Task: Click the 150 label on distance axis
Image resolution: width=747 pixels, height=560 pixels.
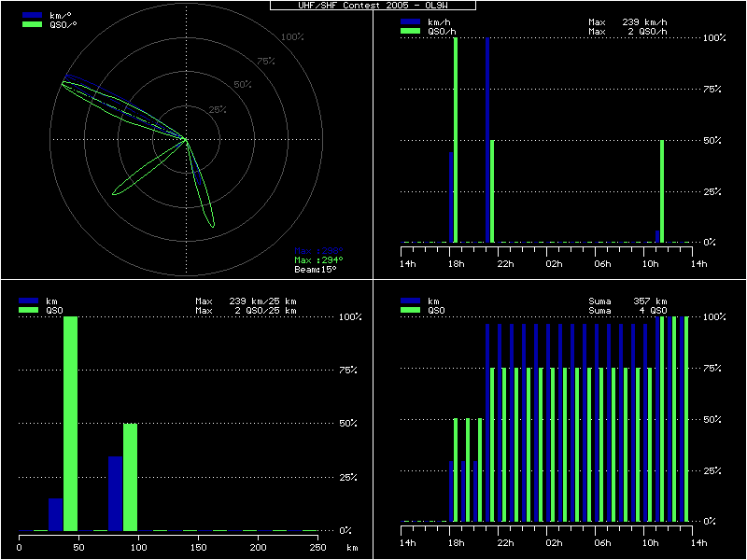Action: click(198, 548)
